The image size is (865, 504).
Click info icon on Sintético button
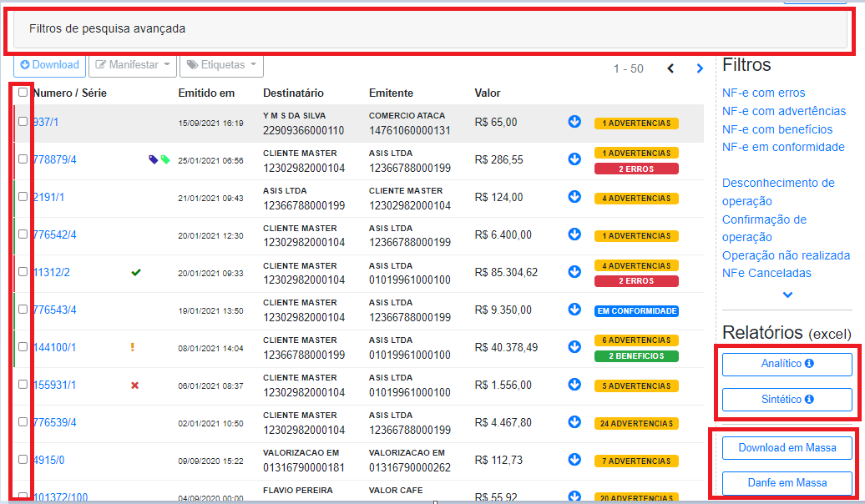809,399
